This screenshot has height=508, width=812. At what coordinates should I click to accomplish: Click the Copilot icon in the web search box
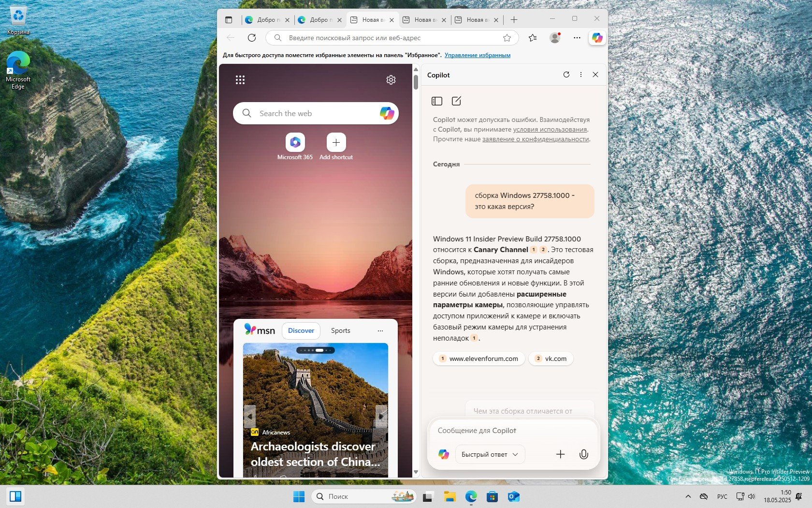387,113
